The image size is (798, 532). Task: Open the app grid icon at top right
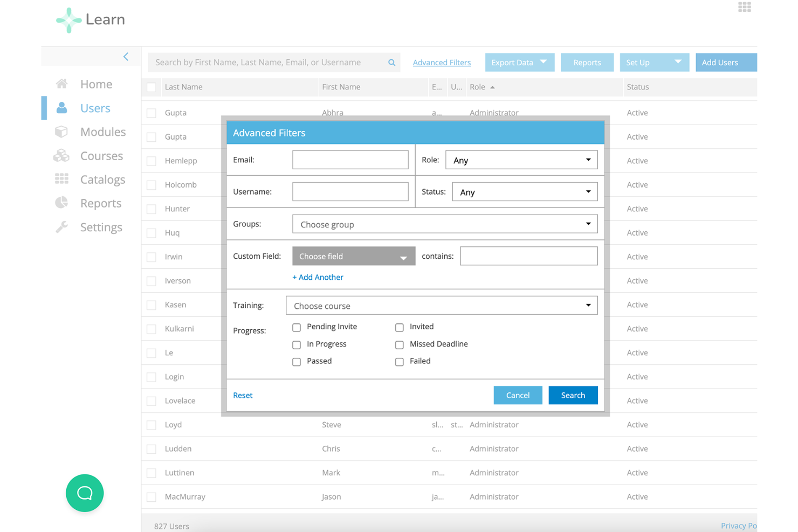744,7
